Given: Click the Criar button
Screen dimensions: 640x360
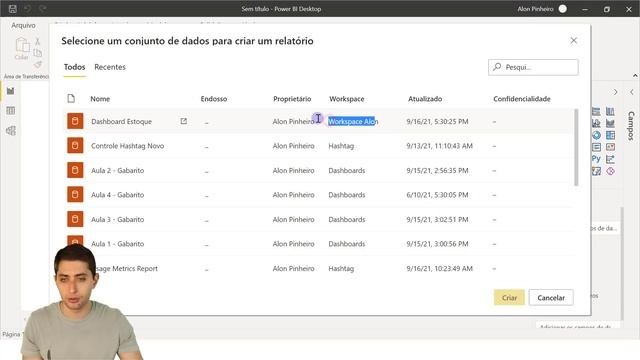Looking at the screenshot, I should tap(509, 298).
